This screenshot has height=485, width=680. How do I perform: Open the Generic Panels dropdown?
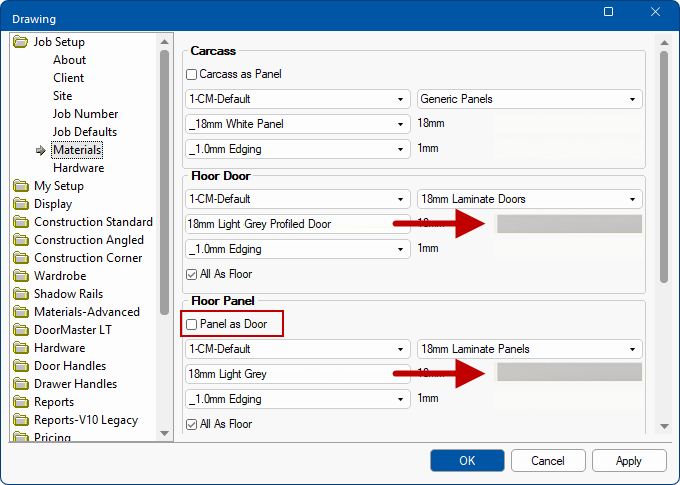(529, 99)
